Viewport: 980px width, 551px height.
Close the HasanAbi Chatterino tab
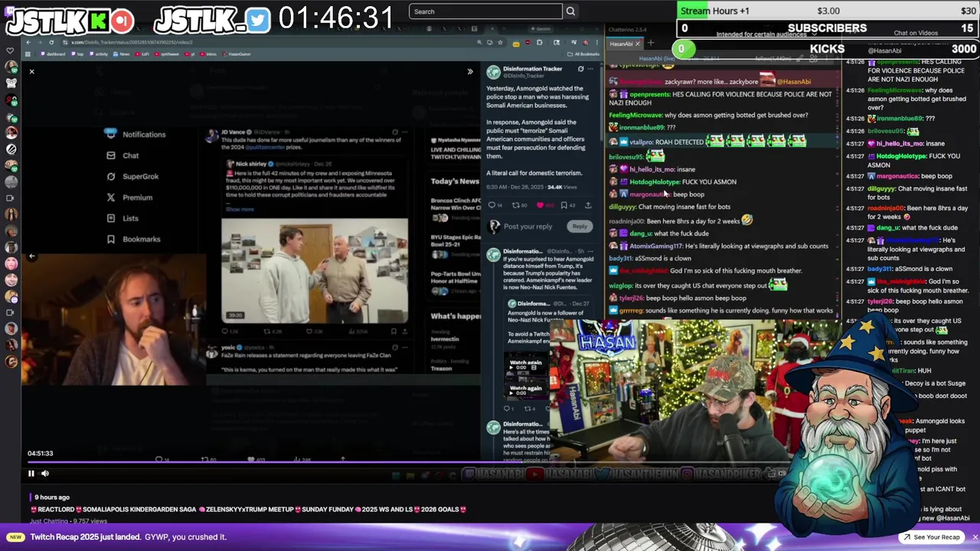[x=637, y=44]
